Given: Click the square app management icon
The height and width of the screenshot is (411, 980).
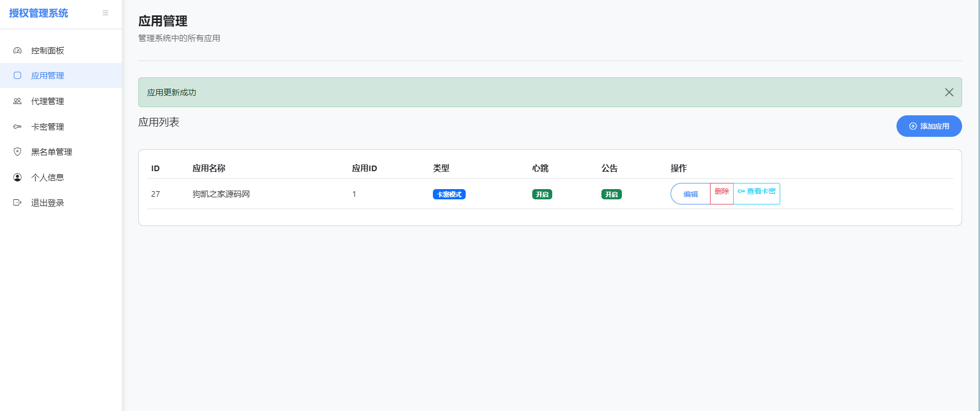Looking at the screenshot, I should pos(17,75).
